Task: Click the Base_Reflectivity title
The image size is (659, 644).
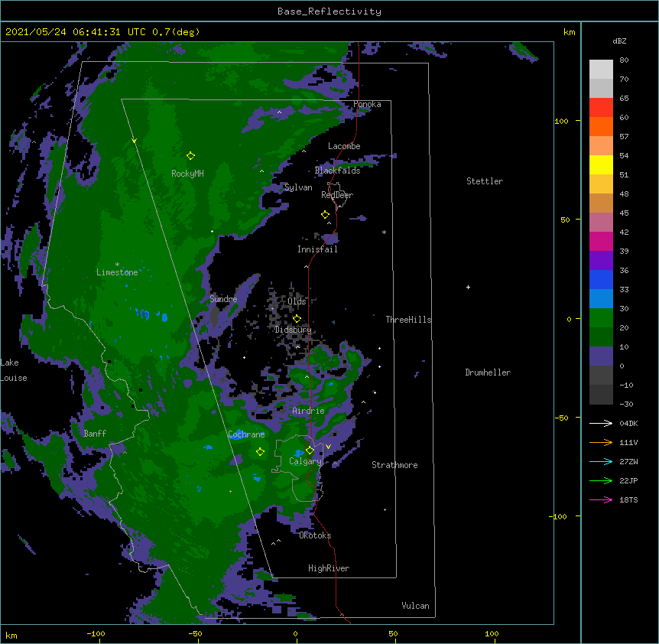Action: (329, 11)
